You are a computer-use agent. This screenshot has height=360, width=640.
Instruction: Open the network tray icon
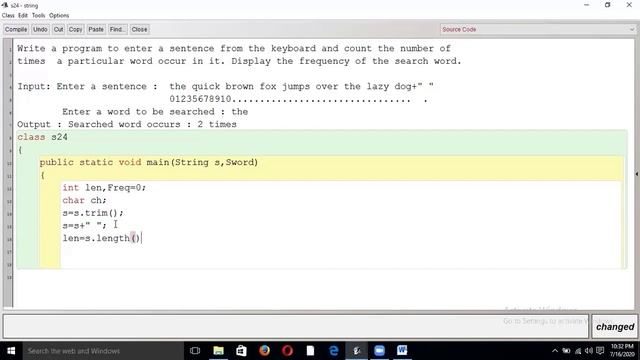(x=578, y=351)
